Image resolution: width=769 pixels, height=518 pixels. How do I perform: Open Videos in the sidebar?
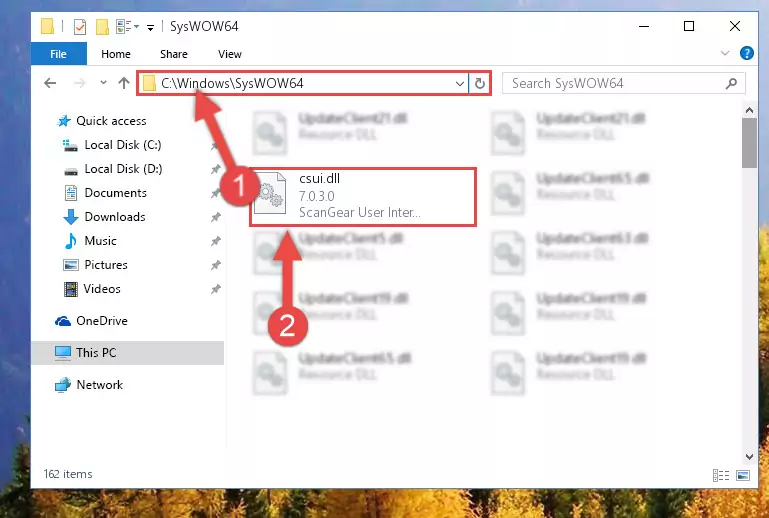[102, 289]
